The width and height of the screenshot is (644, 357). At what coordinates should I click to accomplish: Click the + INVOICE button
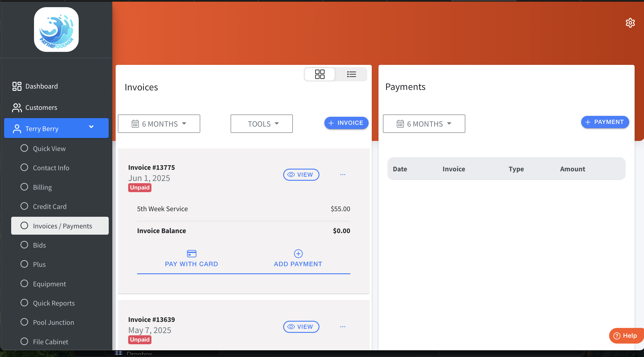point(346,123)
